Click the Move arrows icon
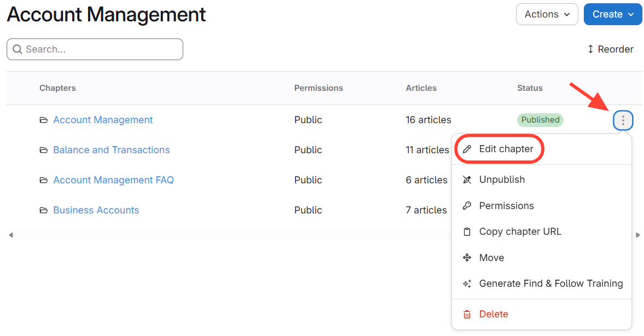 click(467, 258)
